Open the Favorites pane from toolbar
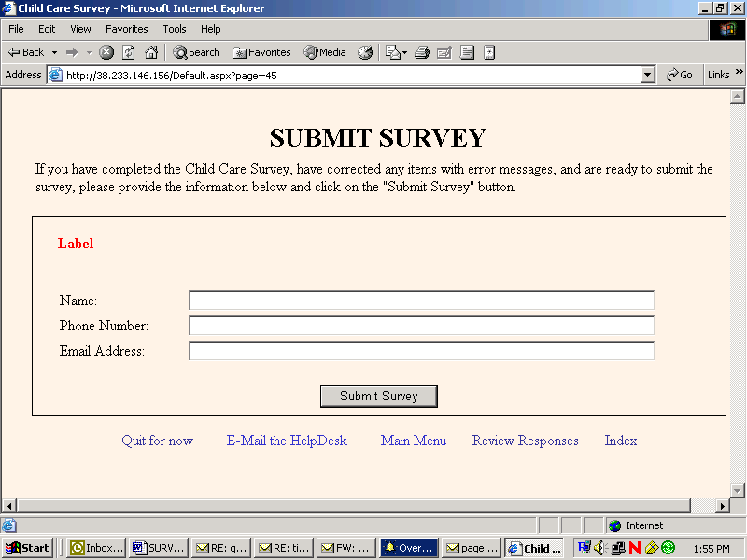 pyautogui.click(x=261, y=52)
